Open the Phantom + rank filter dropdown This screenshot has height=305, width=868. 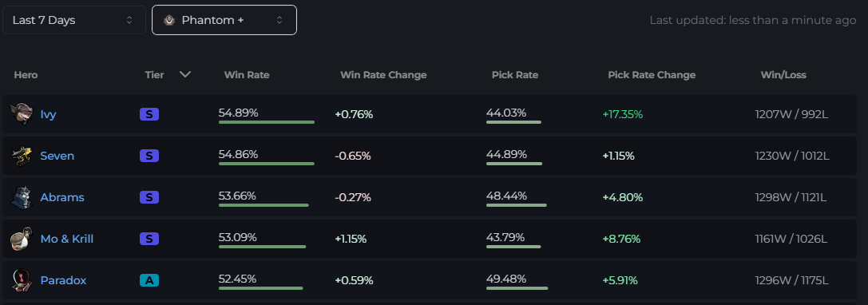[x=224, y=20]
